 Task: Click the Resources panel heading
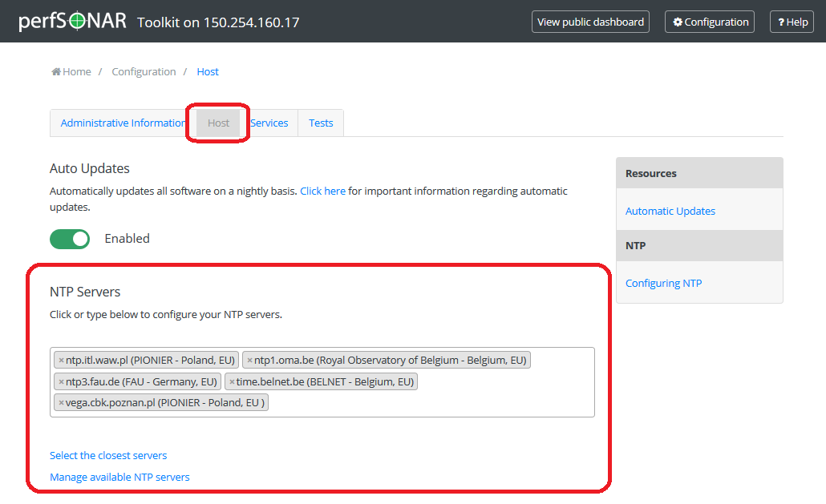click(650, 174)
